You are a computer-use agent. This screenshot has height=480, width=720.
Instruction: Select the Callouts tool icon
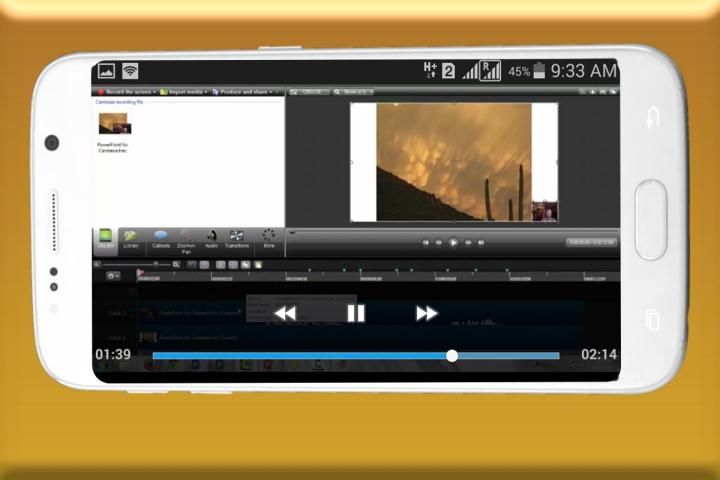click(x=160, y=238)
